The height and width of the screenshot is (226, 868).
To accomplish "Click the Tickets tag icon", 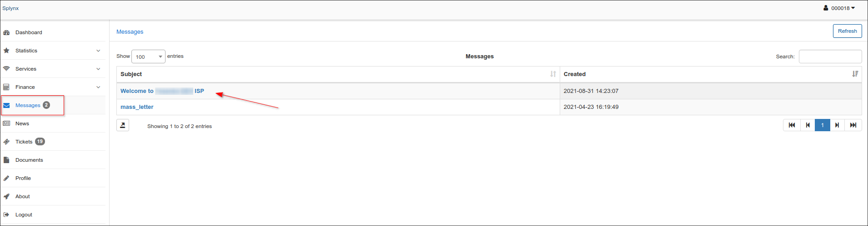I will (x=6, y=142).
